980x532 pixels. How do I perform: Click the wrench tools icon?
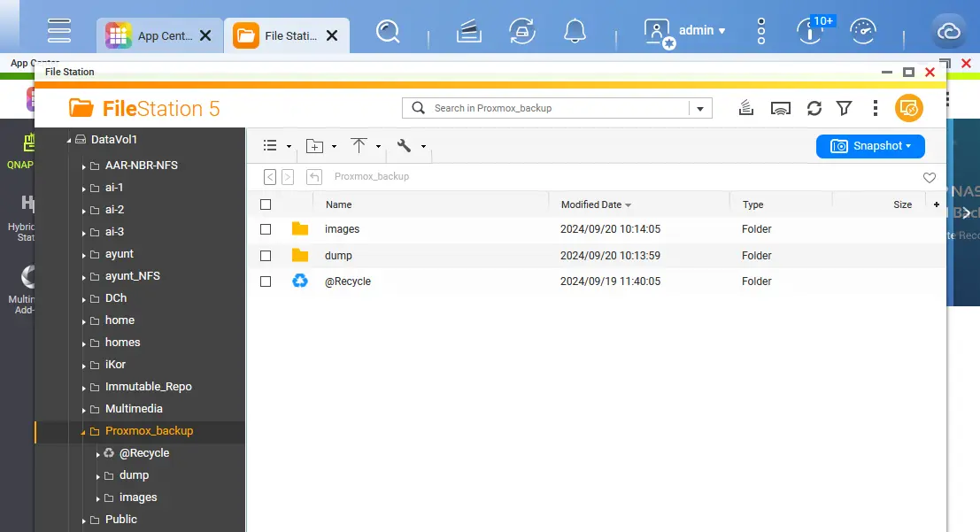click(x=404, y=146)
